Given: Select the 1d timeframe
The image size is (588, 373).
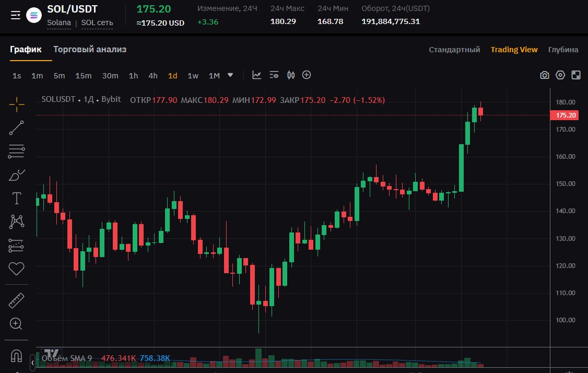Looking at the screenshot, I should coord(172,75).
